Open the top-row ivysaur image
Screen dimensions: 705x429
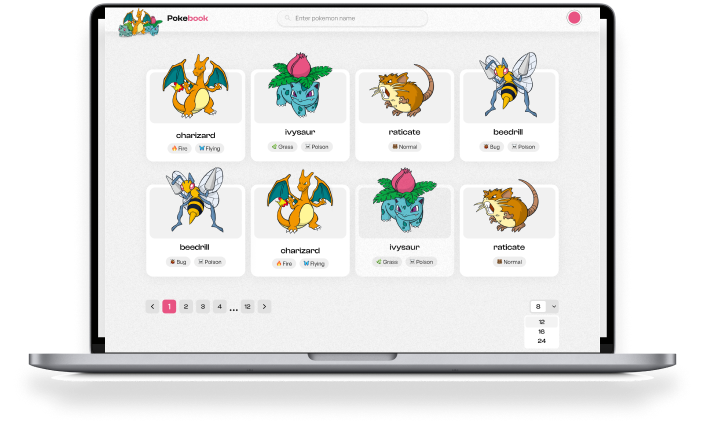300,85
